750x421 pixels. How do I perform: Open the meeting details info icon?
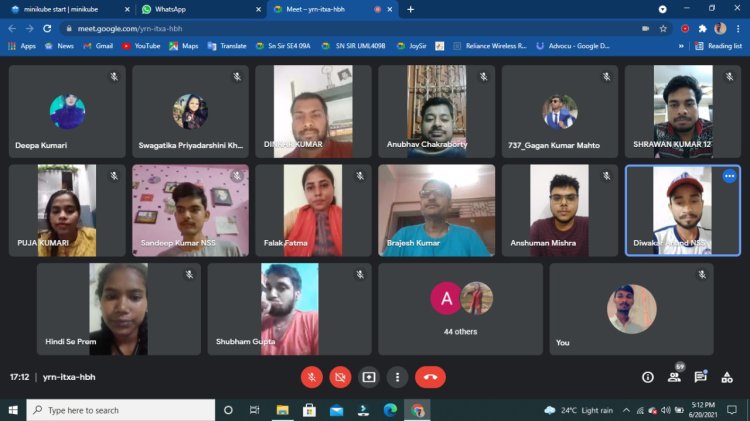648,377
